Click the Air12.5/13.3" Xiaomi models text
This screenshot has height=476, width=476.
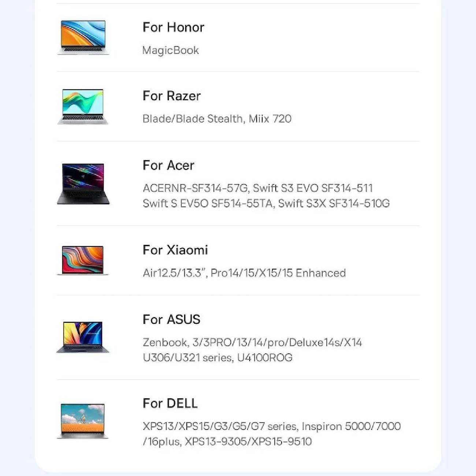pos(244,273)
